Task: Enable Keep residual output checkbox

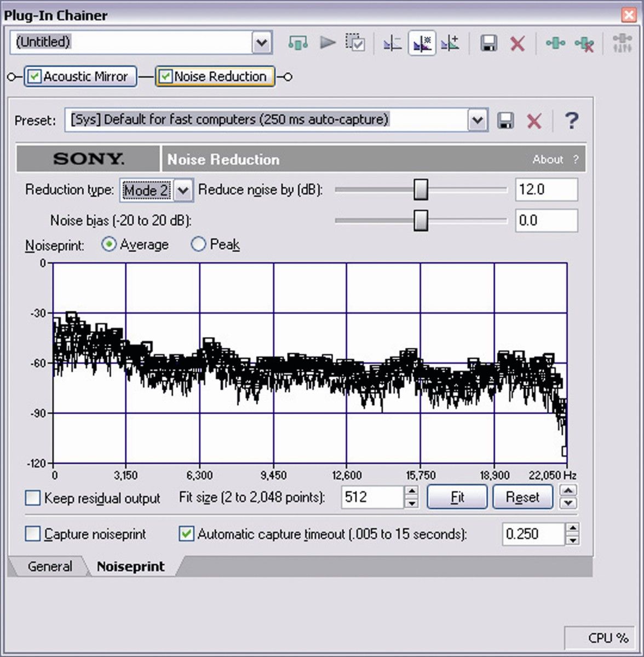Action: [33, 498]
